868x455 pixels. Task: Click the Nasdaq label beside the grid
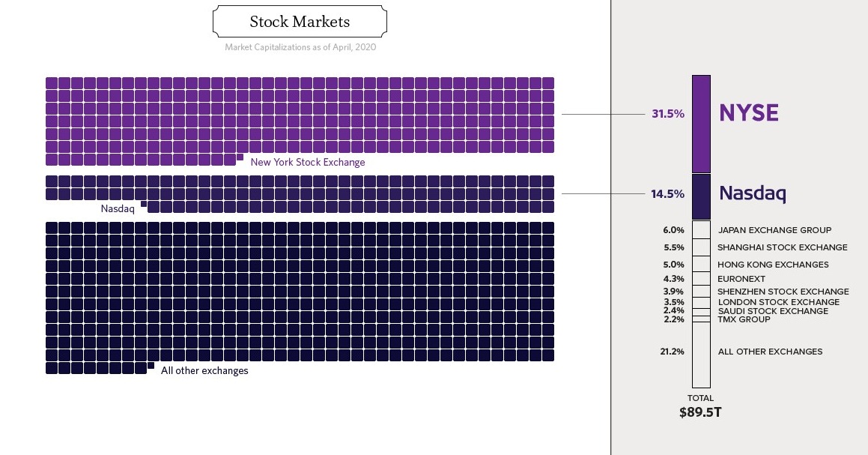click(118, 209)
